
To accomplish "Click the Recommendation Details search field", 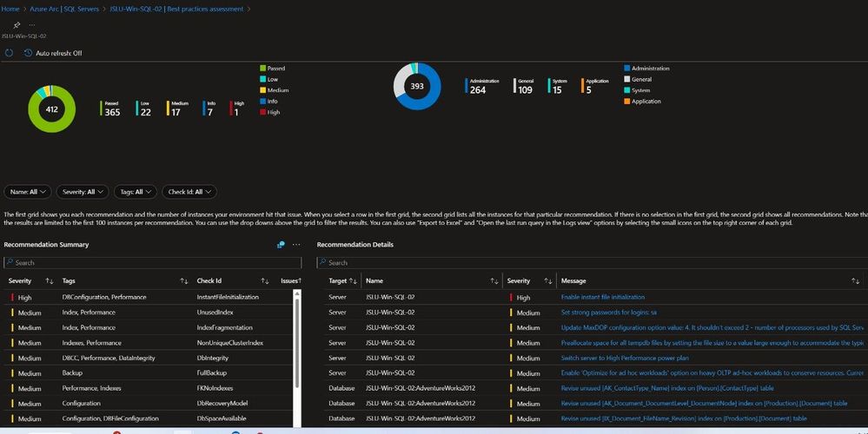I will coord(593,263).
